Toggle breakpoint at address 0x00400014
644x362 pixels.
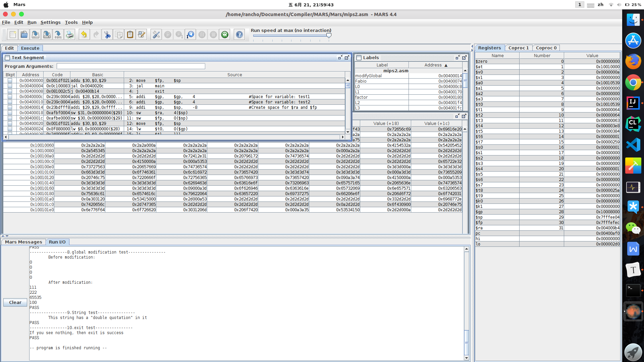[10, 107]
